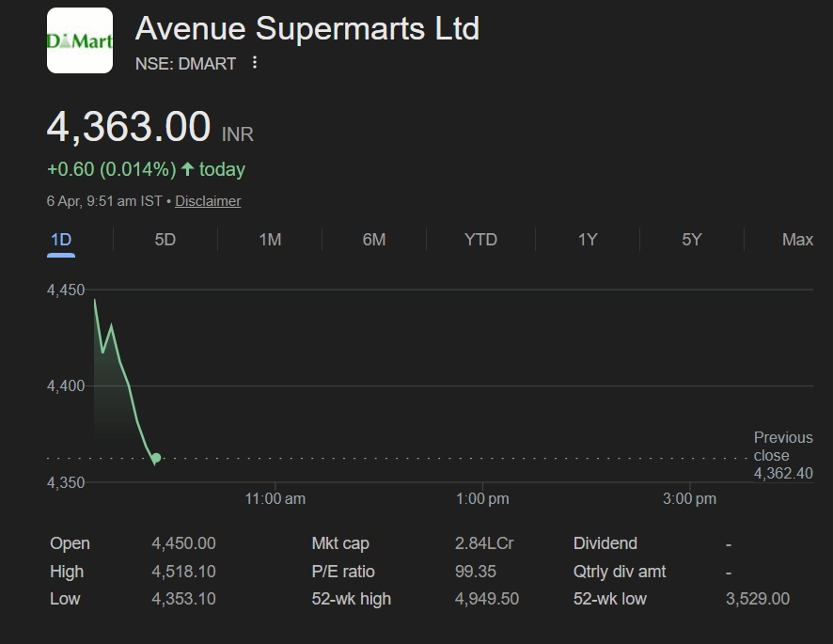This screenshot has height=644, width=833.
Task: Click the current price dot on chart
Action: (156, 458)
